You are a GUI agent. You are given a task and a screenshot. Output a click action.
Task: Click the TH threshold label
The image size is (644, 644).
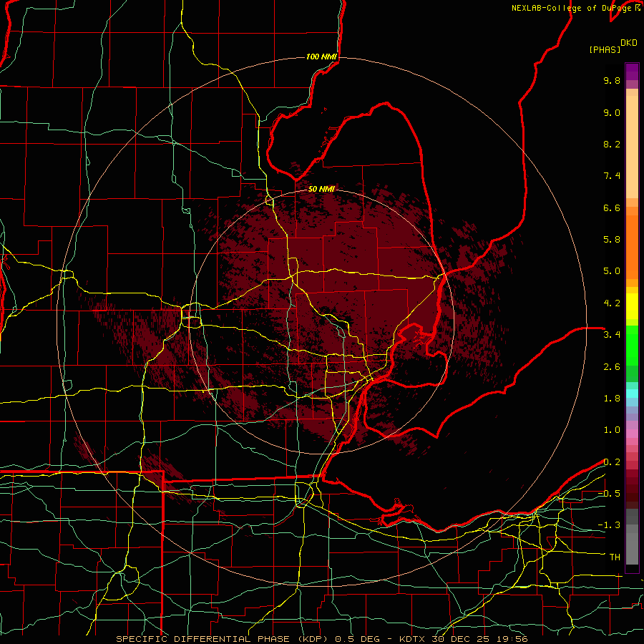point(615,557)
